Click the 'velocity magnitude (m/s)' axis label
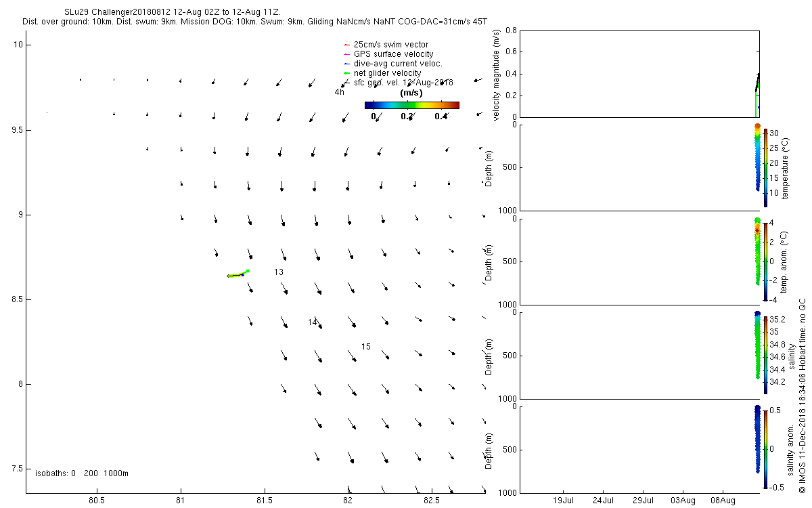The height and width of the screenshot is (508, 812). (x=497, y=75)
